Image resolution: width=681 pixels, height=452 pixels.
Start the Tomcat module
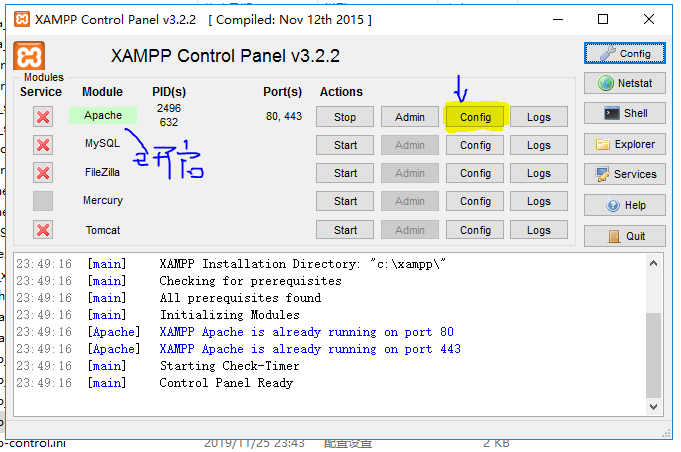[345, 230]
